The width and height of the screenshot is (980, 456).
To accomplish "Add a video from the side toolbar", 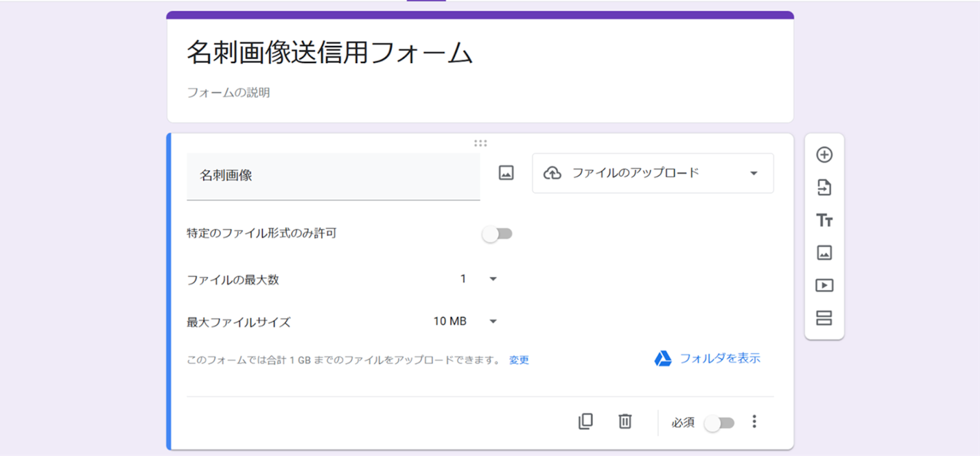I will click(824, 285).
